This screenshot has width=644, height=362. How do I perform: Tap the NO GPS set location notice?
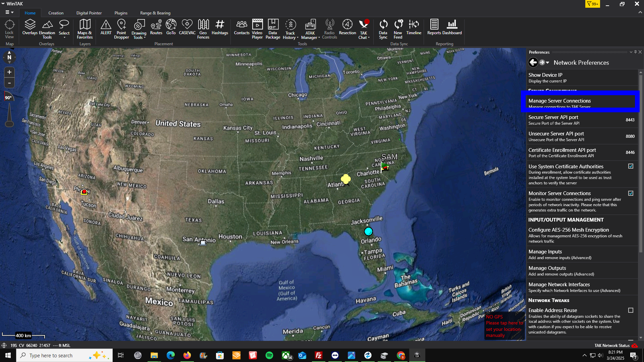pos(504,326)
